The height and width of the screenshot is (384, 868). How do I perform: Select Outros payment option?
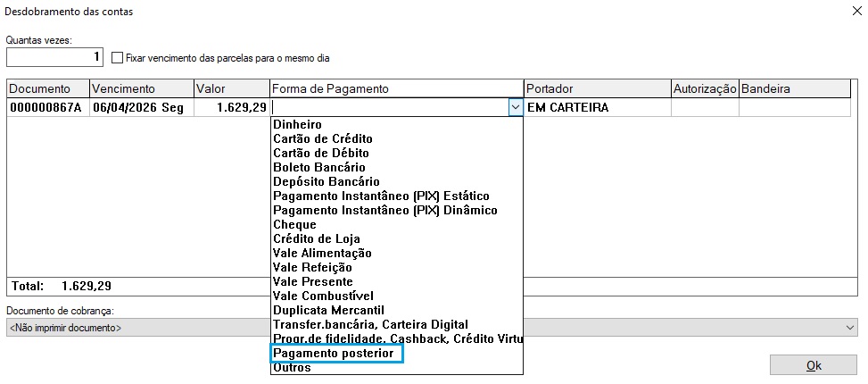tap(293, 368)
